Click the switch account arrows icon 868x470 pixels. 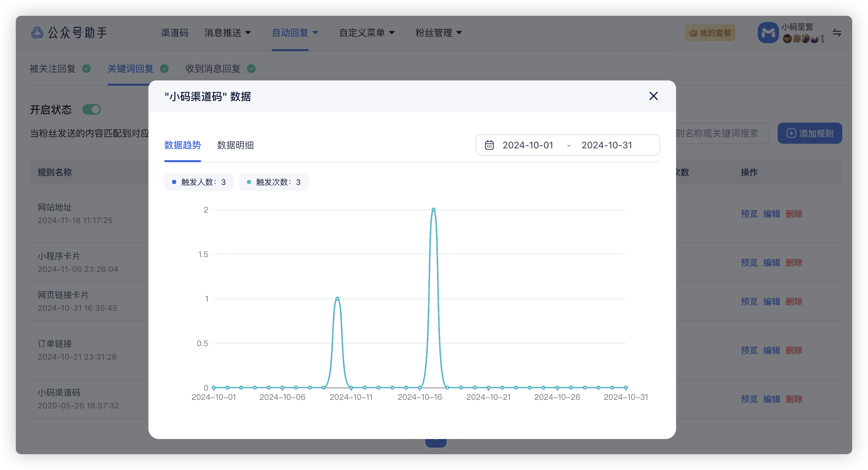[837, 33]
